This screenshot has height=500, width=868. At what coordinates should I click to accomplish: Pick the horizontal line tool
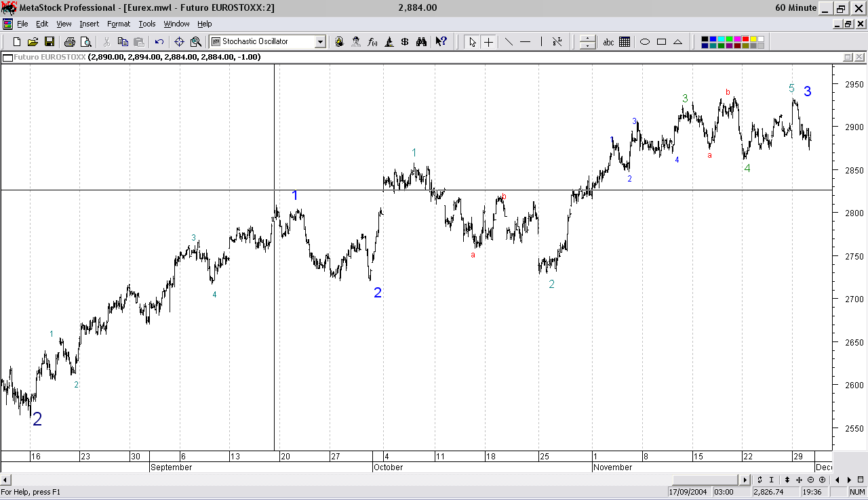(x=525, y=42)
